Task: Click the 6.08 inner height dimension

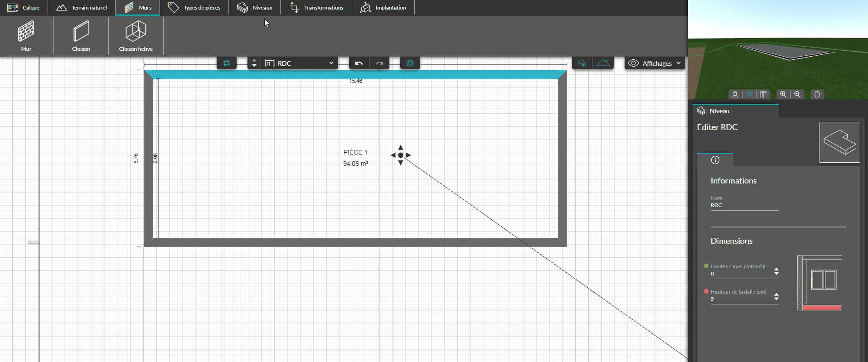Action: (x=155, y=158)
